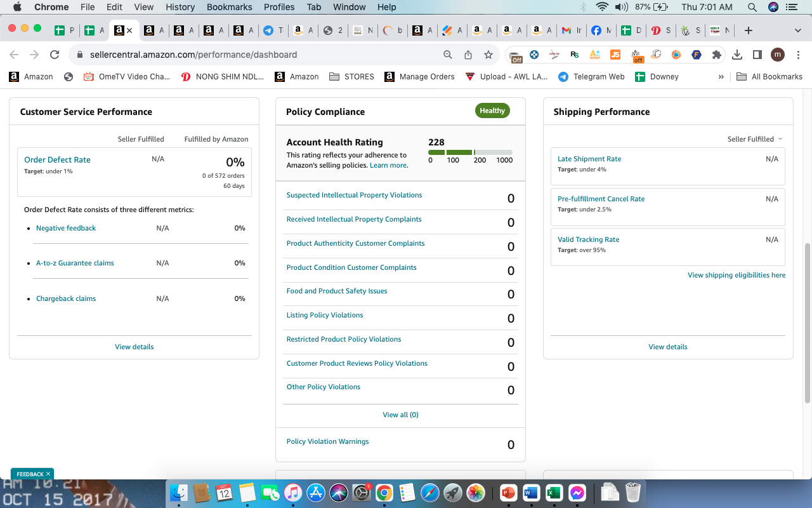Click the share page icon in address bar
The image size is (812, 508).
[x=468, y=55]
